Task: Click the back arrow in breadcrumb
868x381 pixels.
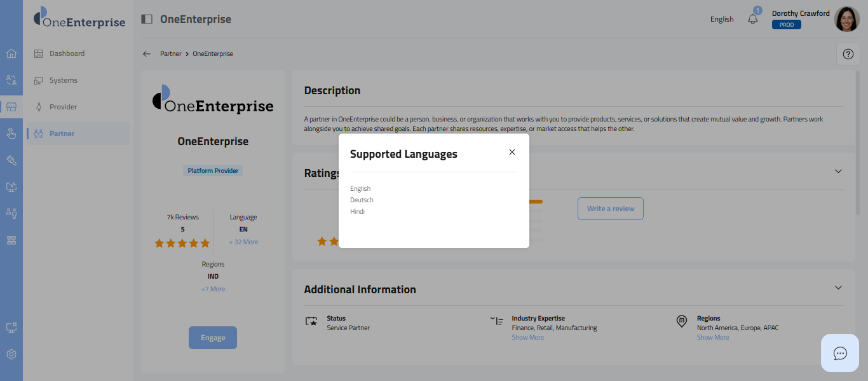Action: 147,54
